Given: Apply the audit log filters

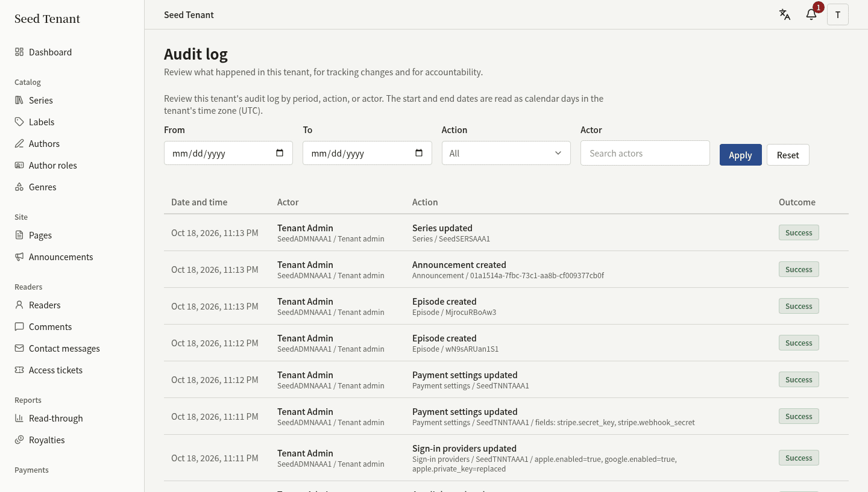Looking at the screenshot, I should pyautogui.click(x=741, y=155).
